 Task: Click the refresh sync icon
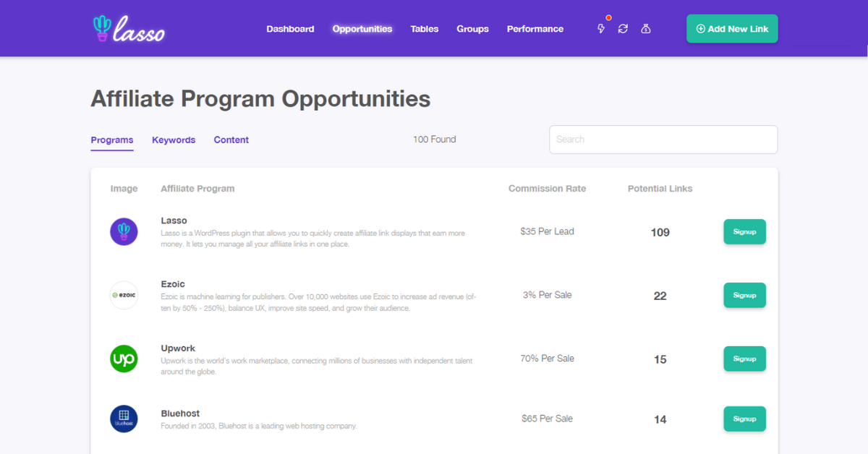pyautogui.click(x=623, y=29)
